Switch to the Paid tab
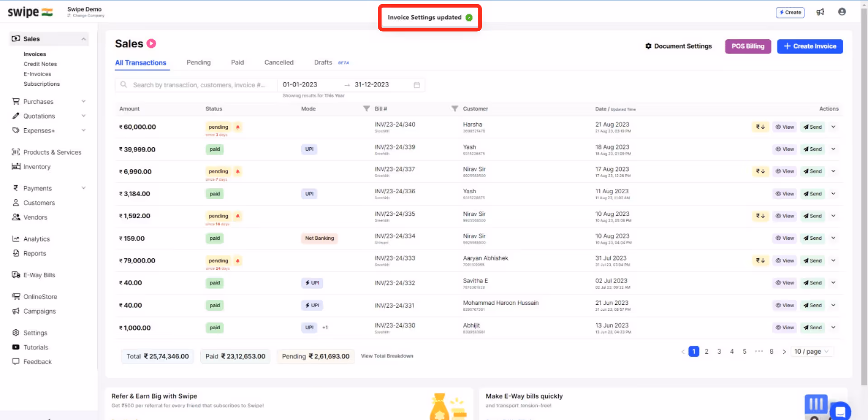Image resolution: width=868 pixels, height=420 pixels. pos(237,62)
